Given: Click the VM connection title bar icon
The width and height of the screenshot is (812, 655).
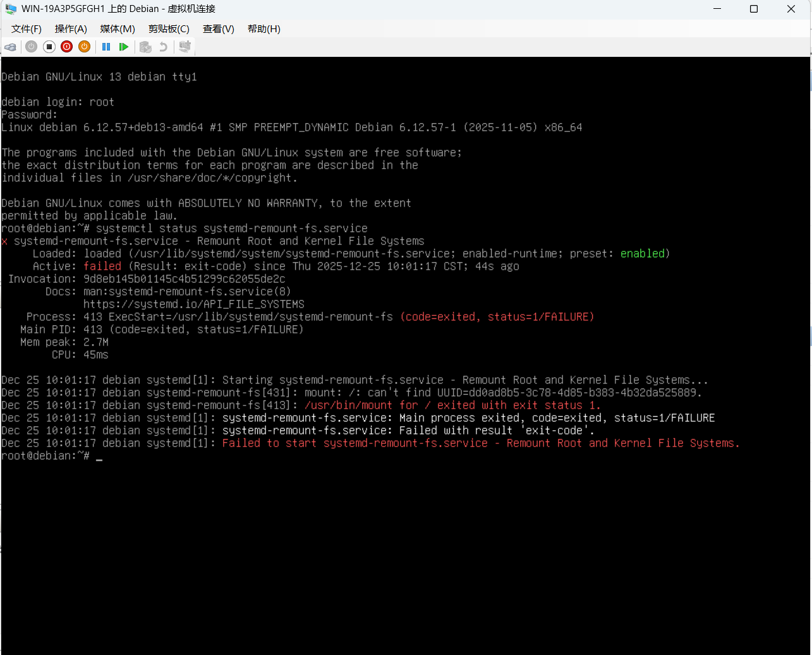Looking at the screenshot, I should coord(11,9).
